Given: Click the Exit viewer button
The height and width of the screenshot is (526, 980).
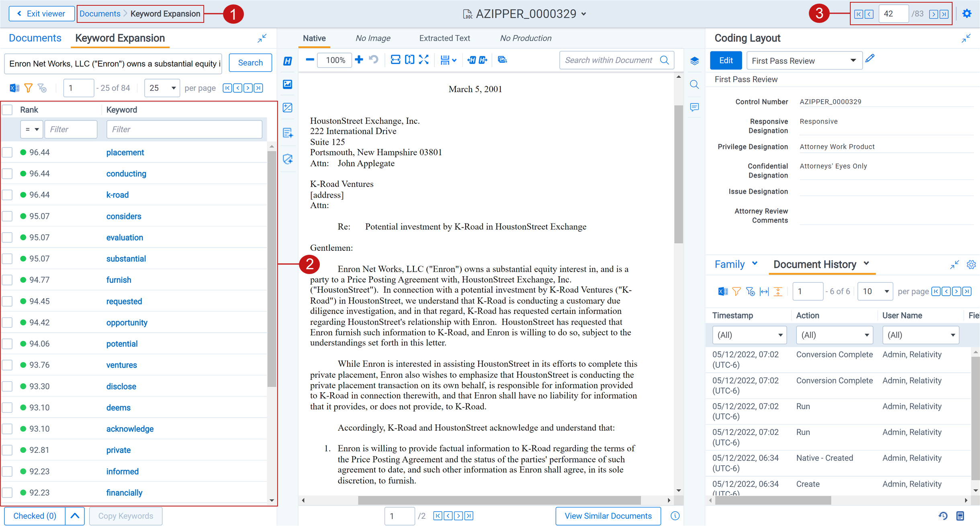Looking at the screenshot, I should pos(41,14).
